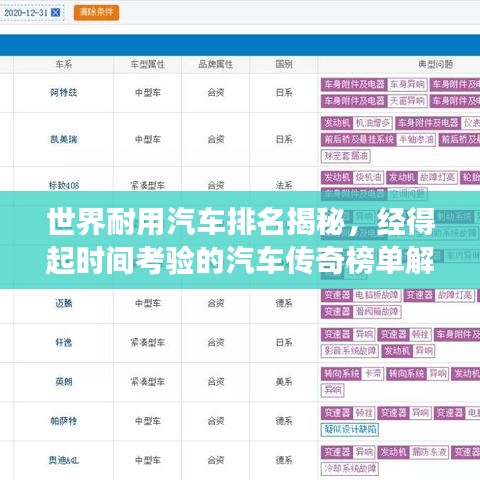Click the 烧机油 tag for 标致408
This screenshot has width=480, height=480.
pyautogui.click(x=368, y=178)
